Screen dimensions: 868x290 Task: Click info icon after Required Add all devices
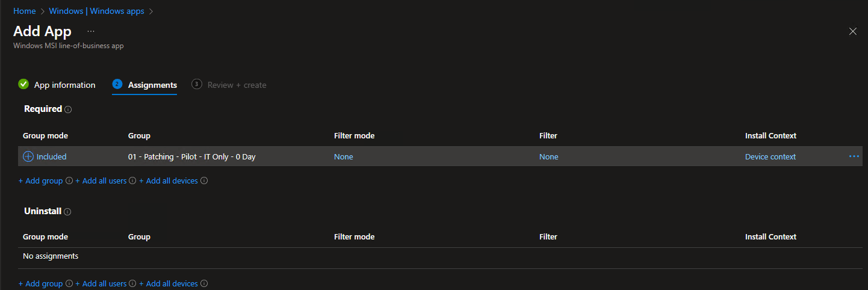pyautogui.click(x=204, y=180)
